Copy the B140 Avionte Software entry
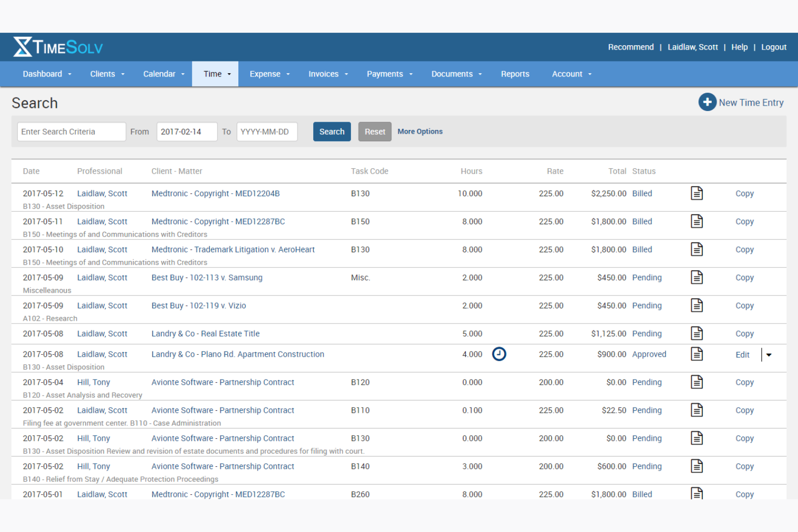The image size is (798, 532). [745, 466]
